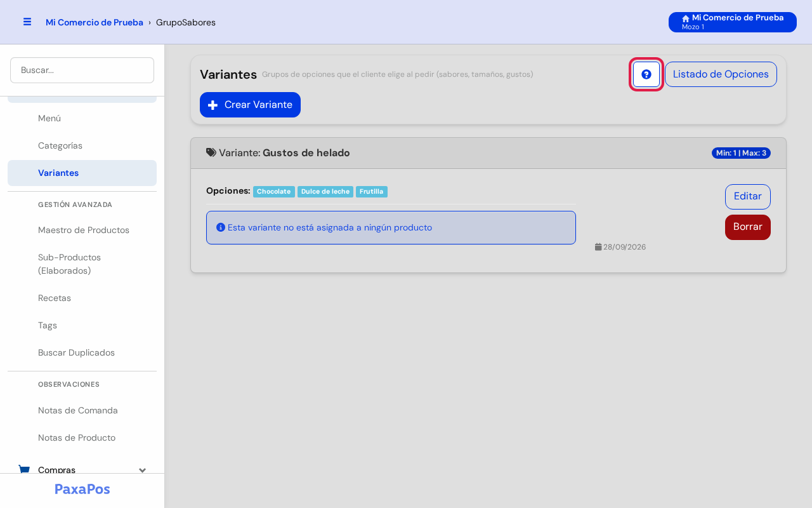Toggle the hamburger sidebar menu icon
This screenshot has width=812, height=508.
27,22
